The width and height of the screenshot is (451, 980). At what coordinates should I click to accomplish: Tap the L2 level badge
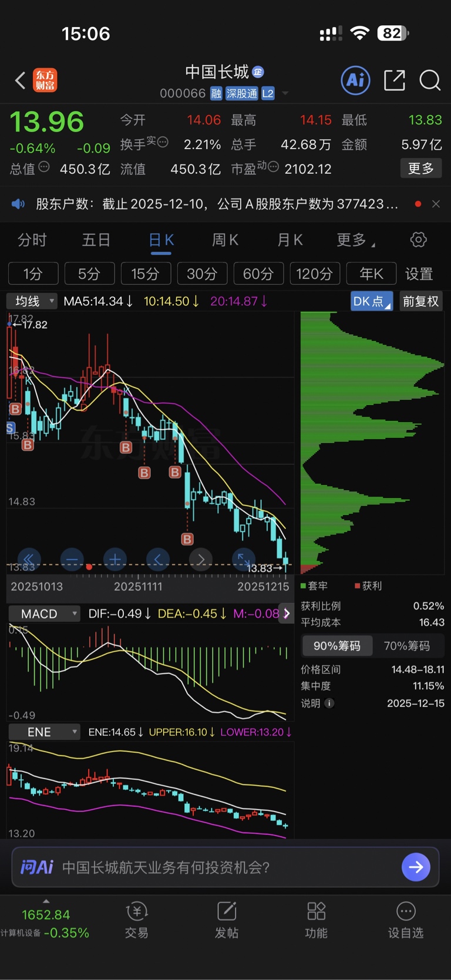tap(268, 93)
